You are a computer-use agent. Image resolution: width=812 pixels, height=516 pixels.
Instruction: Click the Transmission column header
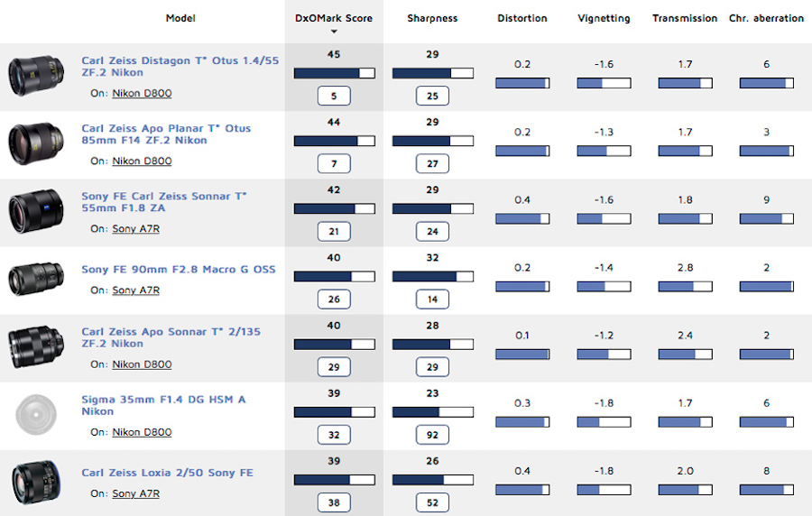tap(685, 18)
